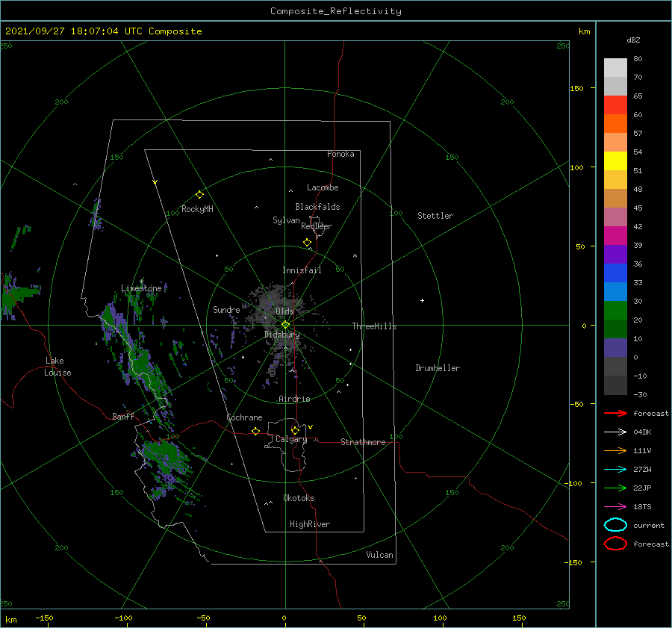The width and height of the screenshot is (672, 628).
Task: Click the RedDeer city label
Action: 317,226
